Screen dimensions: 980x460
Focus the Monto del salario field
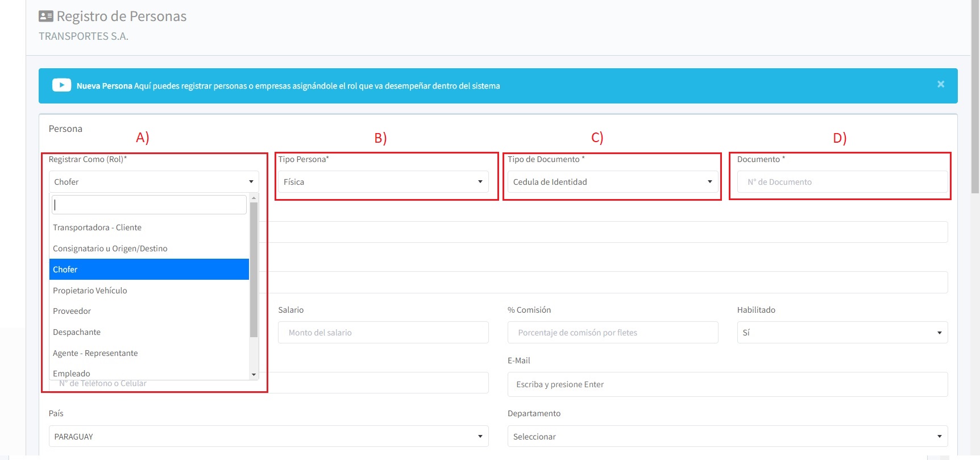click(x=383, y=333)
